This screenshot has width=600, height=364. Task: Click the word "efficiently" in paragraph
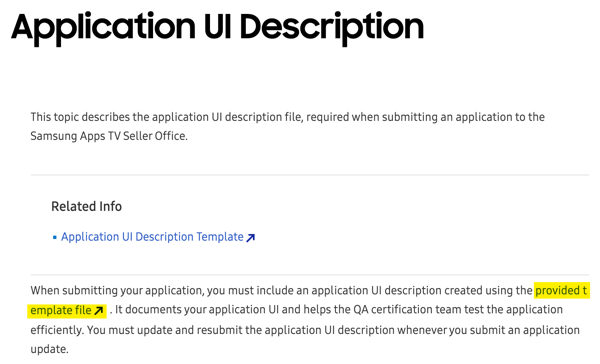56,330
